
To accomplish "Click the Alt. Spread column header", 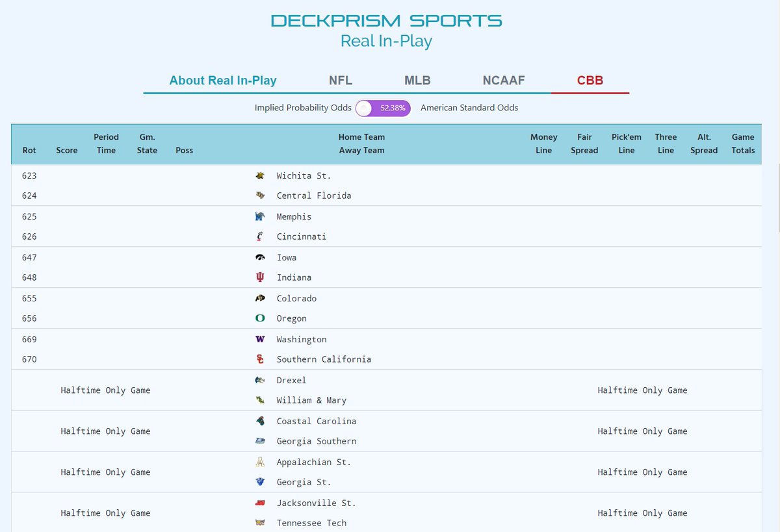I will pos(704,144).
